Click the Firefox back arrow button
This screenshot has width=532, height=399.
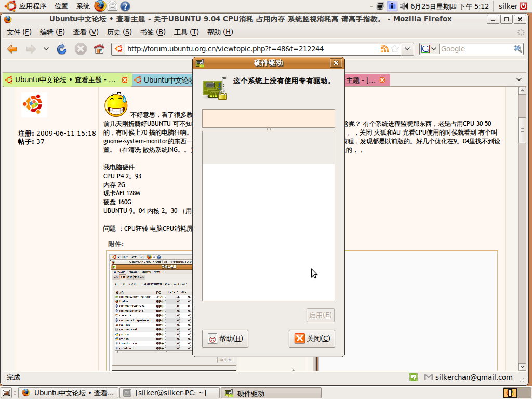tap(12, 49)
